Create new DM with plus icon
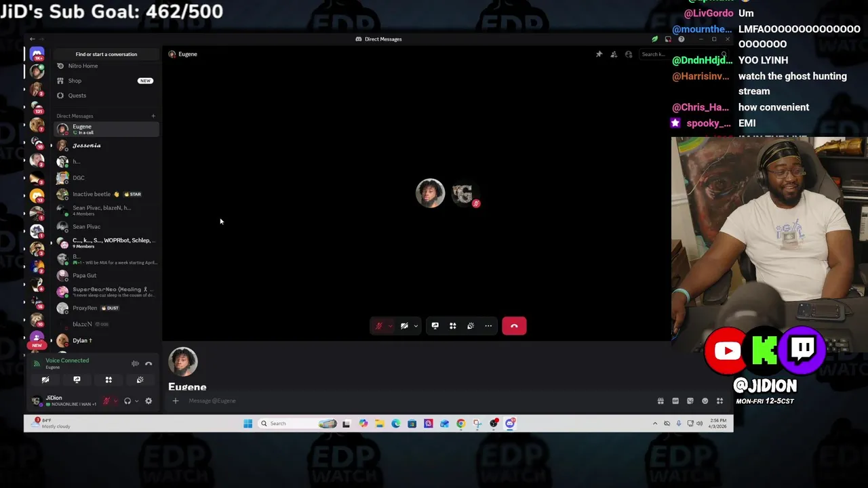The height and width of the screenshot is (488, 868). click(x=153, y=116)
